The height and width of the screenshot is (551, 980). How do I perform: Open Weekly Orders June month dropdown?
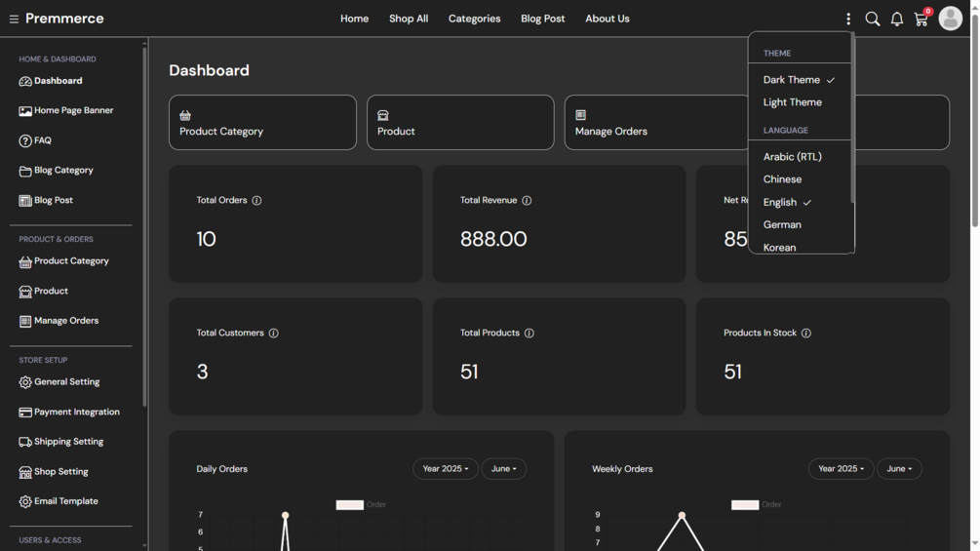click(899, 469)
